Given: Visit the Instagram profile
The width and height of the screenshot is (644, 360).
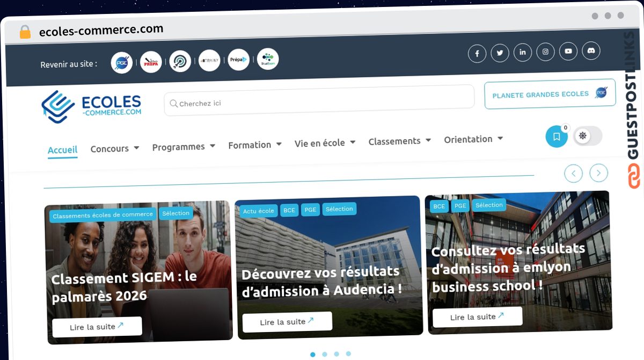Looking at the screenshot, I should (x=545, y=52).
